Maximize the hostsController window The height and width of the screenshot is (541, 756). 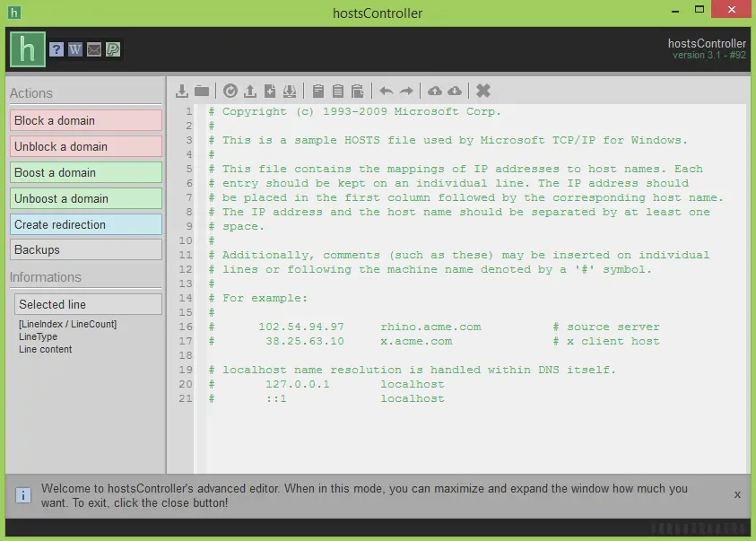tap(700, 9)
